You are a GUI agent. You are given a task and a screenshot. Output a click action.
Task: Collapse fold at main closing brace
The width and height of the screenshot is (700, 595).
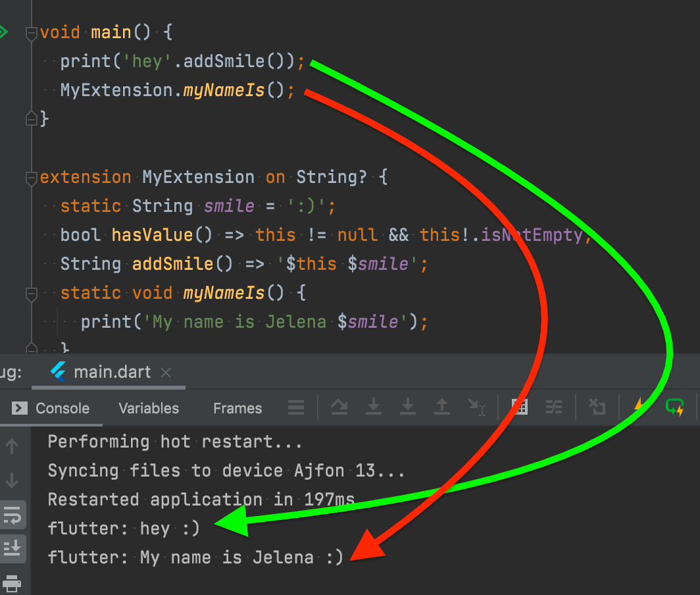32,119
